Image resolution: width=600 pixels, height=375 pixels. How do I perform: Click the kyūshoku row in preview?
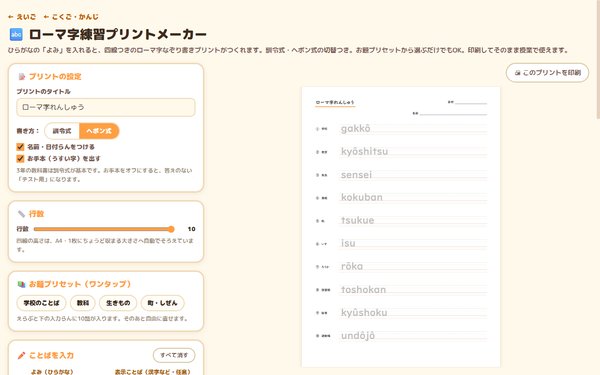point(401,313)
